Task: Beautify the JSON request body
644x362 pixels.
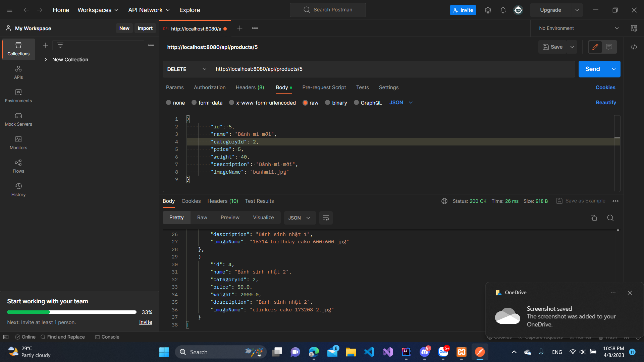Action: [x=606, y=103]
